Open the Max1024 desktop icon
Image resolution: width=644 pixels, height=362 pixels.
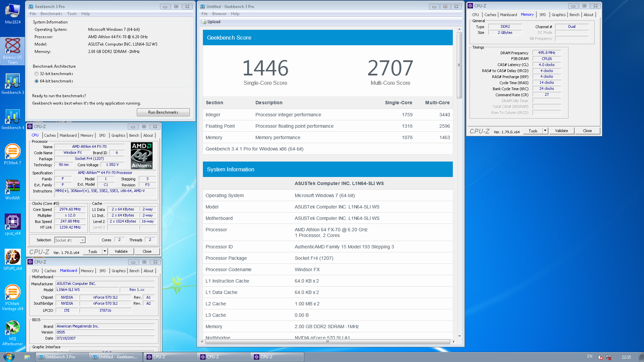coord(12,14)
